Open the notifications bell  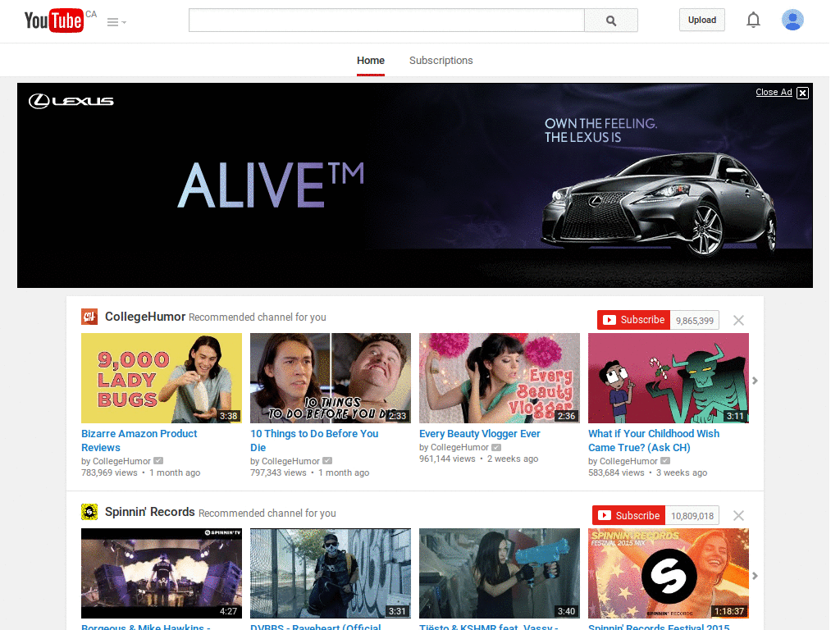pos(753,20)
